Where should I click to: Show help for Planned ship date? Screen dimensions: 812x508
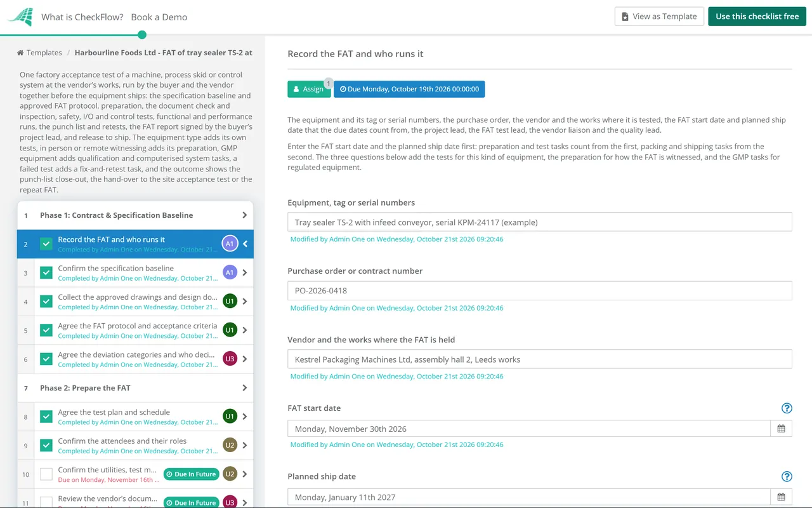[787, 477]
